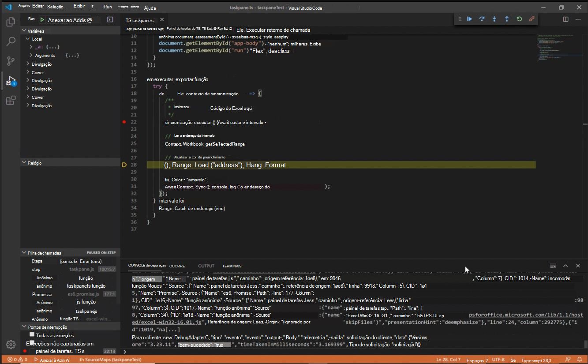The width and height of the screenshot is (588, 364).
Task: Toggle the Todas as exceções checkbox
Action: coord(32,334)
